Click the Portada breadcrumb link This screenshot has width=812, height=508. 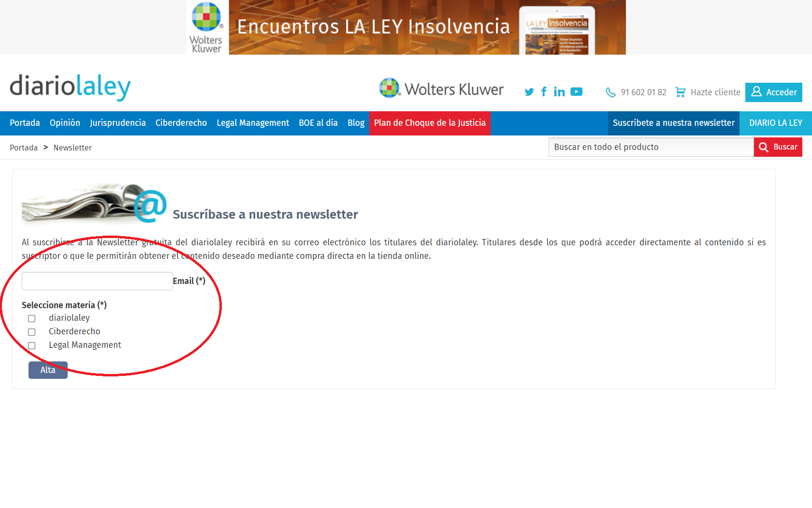[24, 148]
